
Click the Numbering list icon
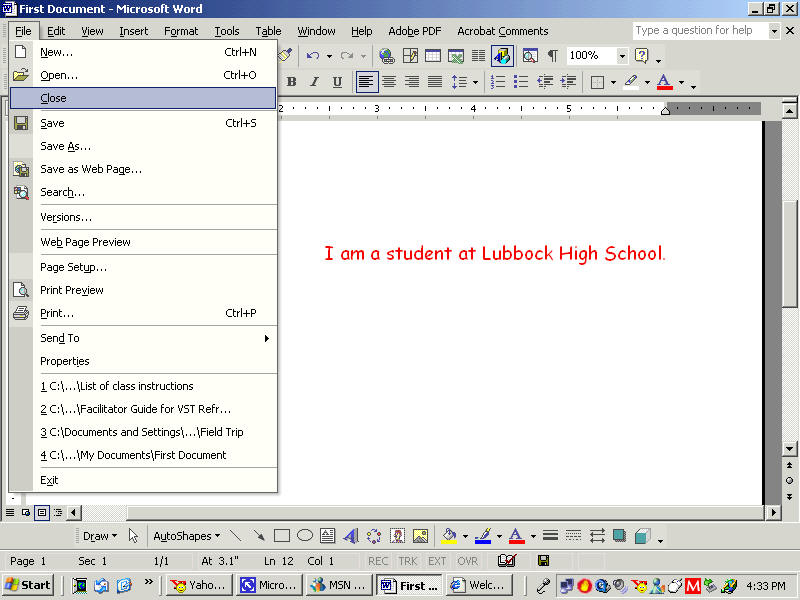497,82
